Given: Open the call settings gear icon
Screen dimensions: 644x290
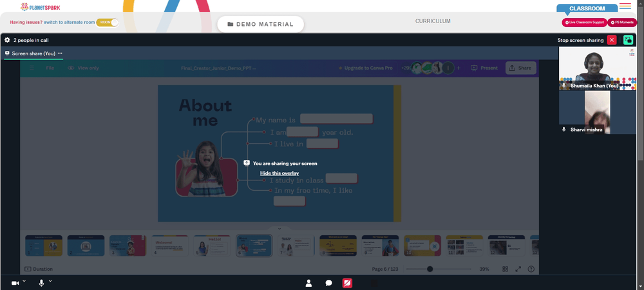Looking at the screenshot, I should [7, 40].
